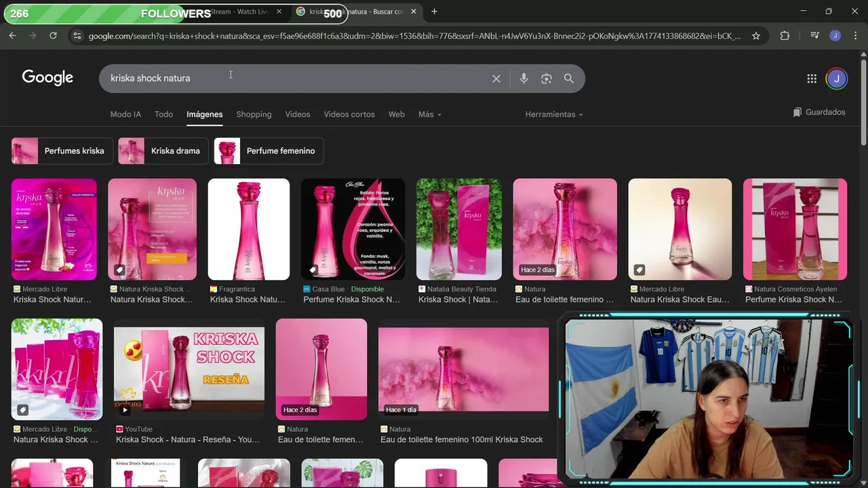Search by image with Google Lens
Viewport: 868px width, 488px height.
coord(547,79)
